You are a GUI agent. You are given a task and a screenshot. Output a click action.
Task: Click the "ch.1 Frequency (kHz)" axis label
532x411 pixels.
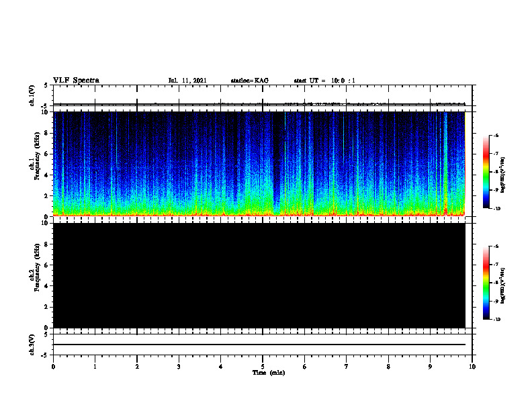point(36,156)
